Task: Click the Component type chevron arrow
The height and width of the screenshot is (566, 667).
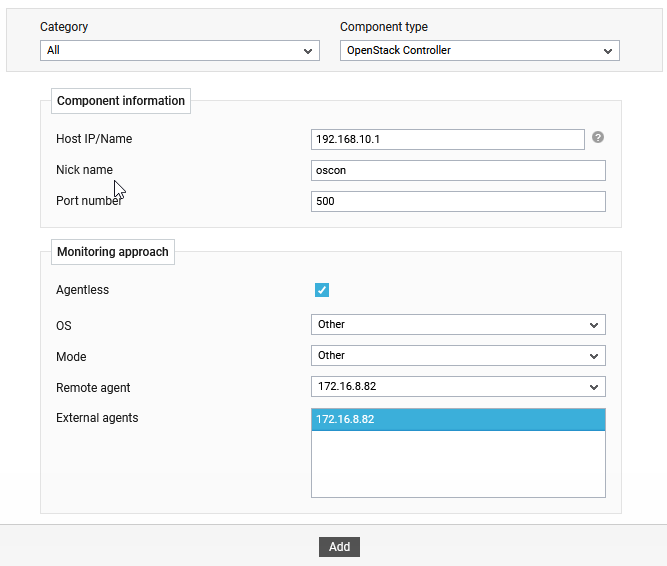Action: 608,51
